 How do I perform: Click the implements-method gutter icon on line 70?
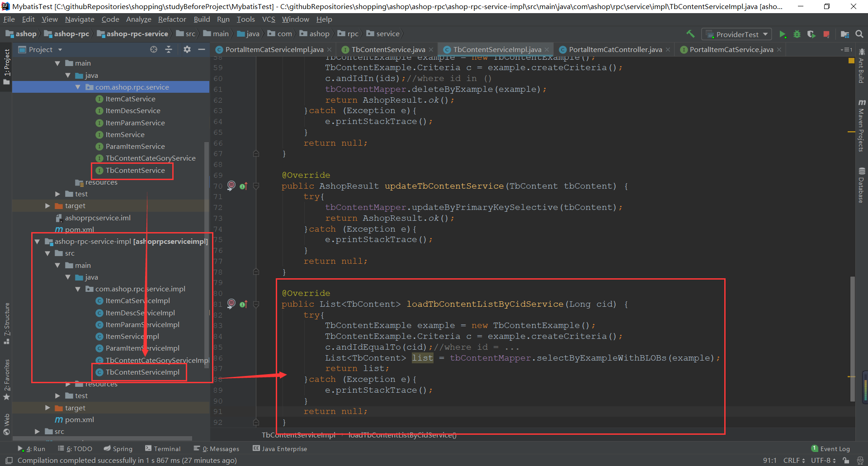(243, 186)
